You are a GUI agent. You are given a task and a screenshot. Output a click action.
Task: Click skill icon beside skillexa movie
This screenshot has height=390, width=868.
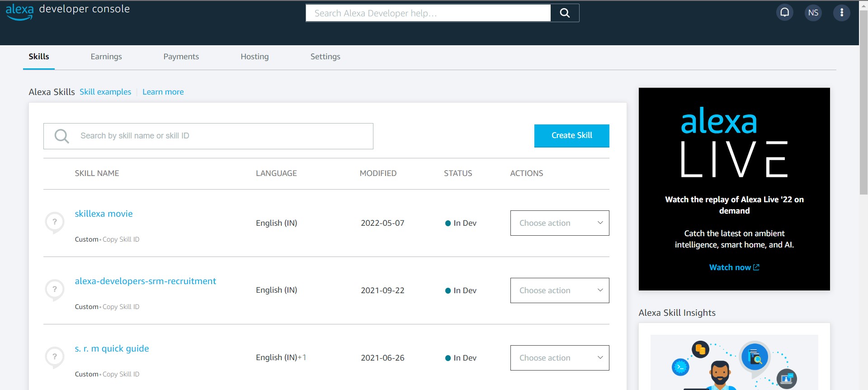pyautogui.click(x=55, y=223)
